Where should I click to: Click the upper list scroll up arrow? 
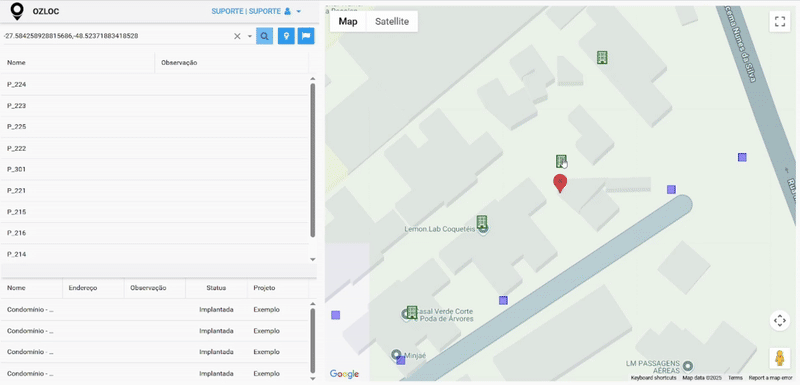click(x=313, y=79)
